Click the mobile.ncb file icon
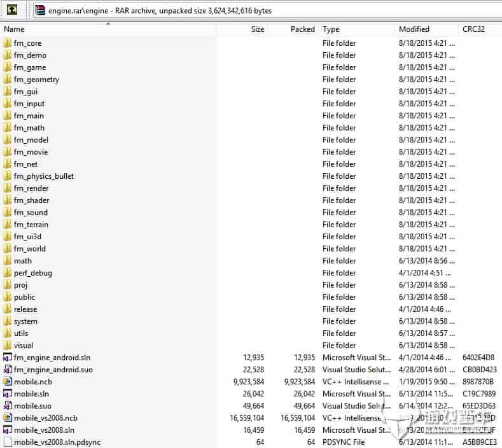502x448 pixels. [8, 381]
